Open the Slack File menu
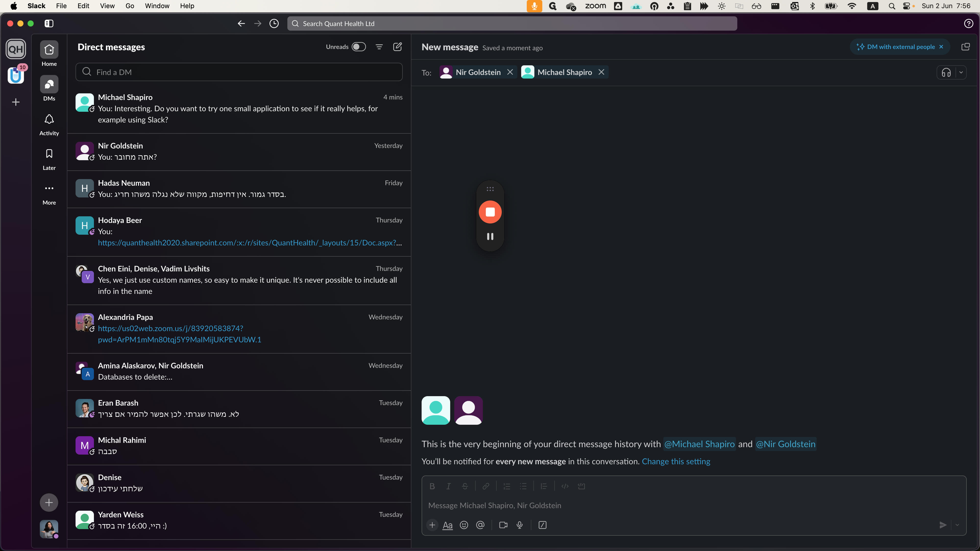Screen dimensions: 980x551 [61, 6]
